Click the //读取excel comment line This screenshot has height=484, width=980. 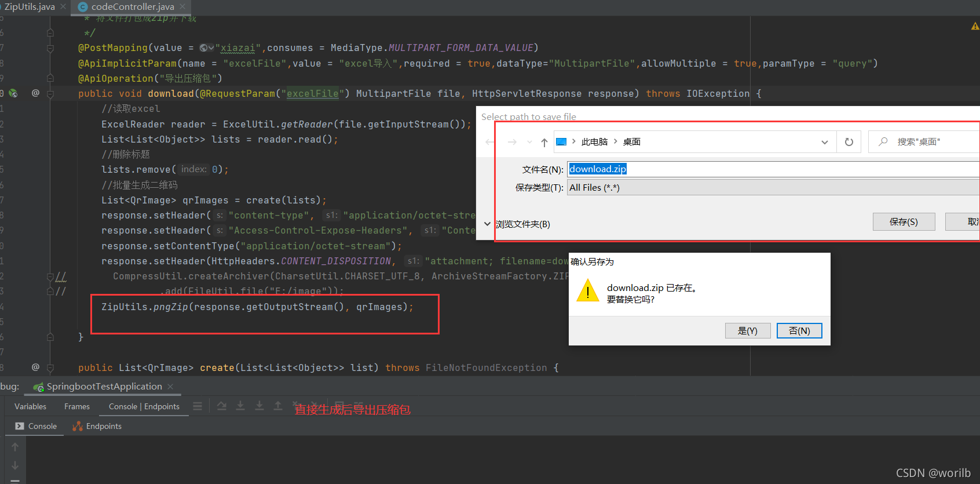(x=130, y=109)
